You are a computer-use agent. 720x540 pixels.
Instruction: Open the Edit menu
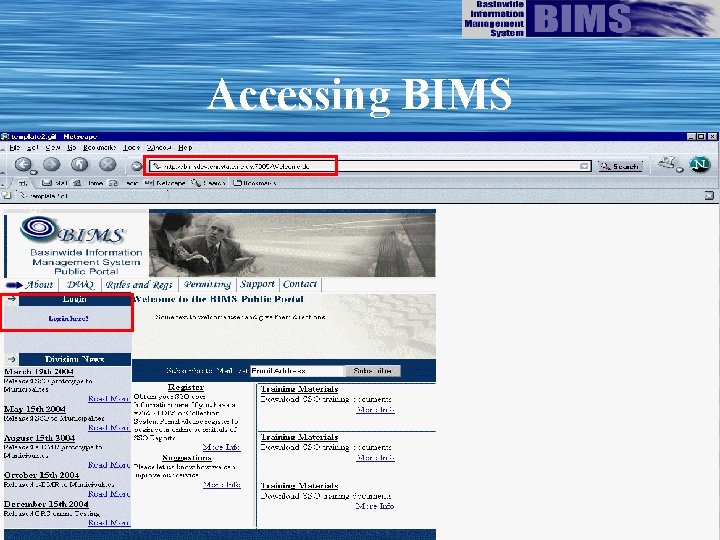click(x=32, y=147)
